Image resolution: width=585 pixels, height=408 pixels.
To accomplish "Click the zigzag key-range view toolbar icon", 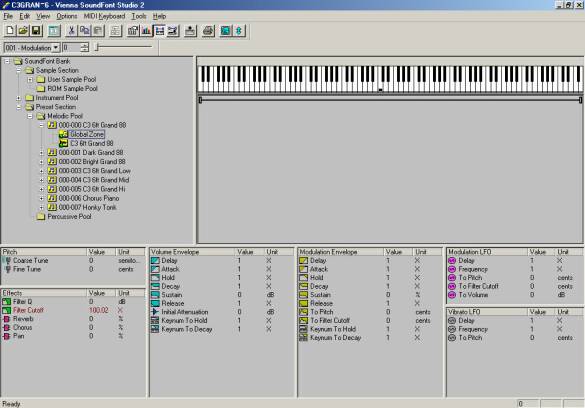I will [x=173, y=31].
